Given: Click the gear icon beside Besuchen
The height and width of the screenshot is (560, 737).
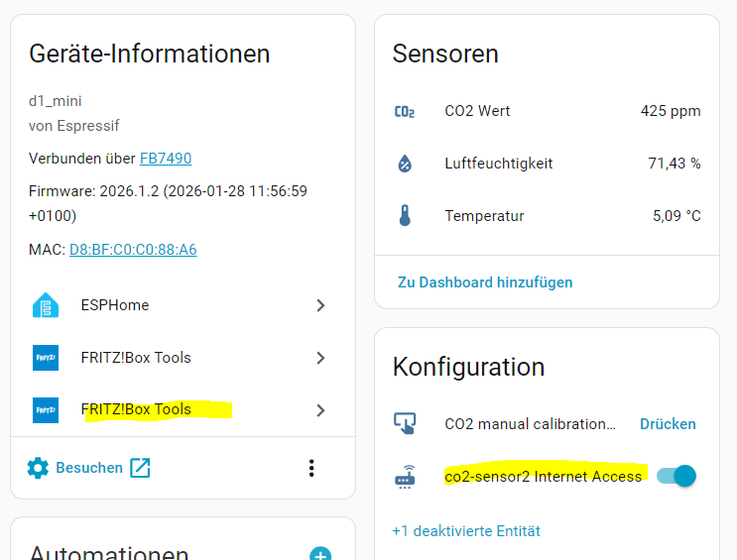Looking at the screenshot, I should click(38, 468).
